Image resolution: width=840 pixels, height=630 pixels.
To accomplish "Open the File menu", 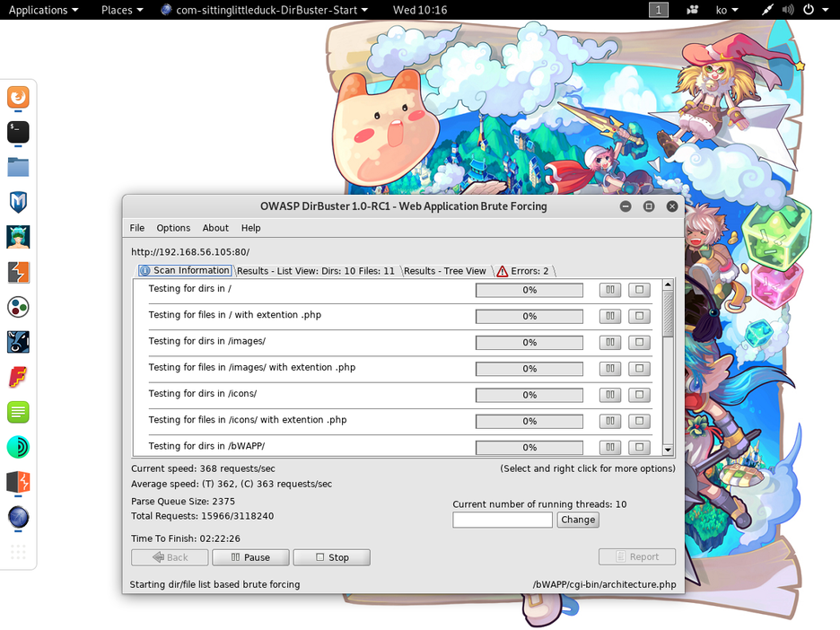I will point(137,228).
